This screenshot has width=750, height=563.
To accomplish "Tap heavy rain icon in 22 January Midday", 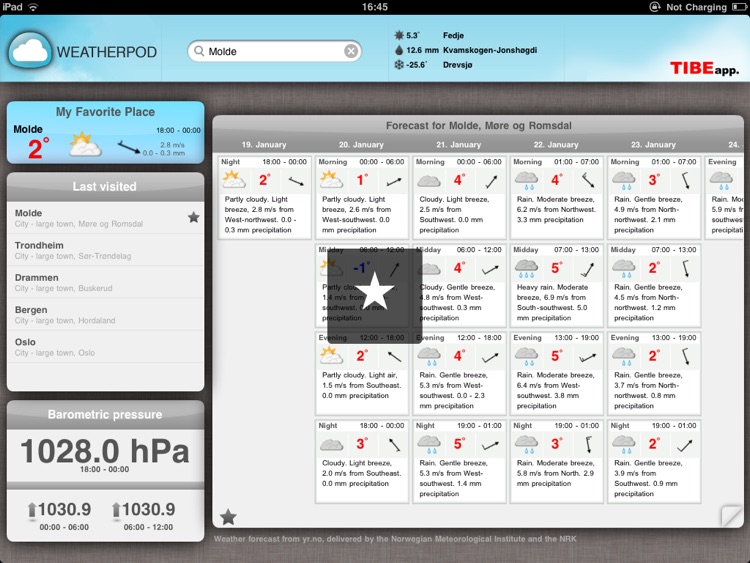I will pyautogui.click(x=526, y=269).
